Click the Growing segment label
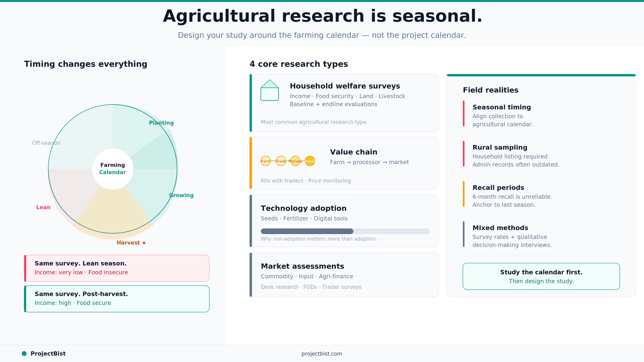The width and height of the screenshot is (644, 362). tap(181, 195)
